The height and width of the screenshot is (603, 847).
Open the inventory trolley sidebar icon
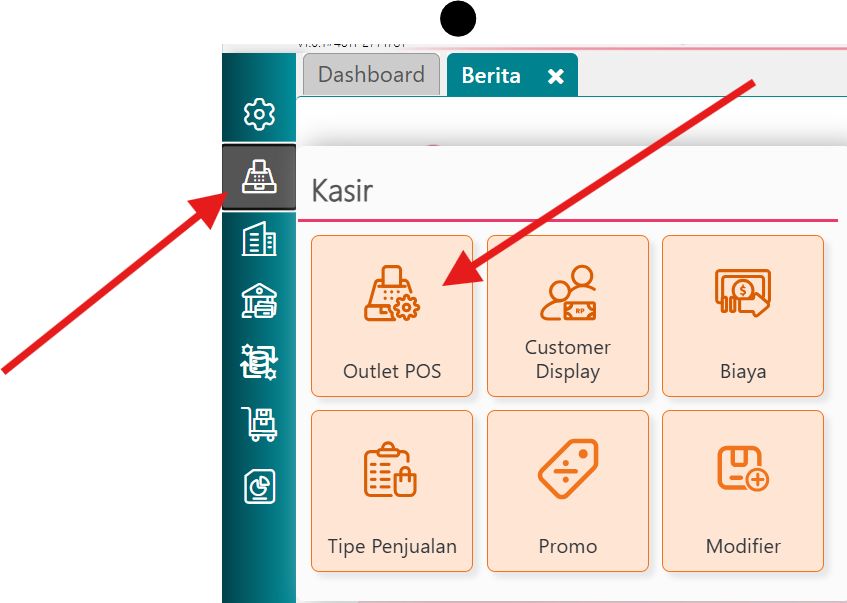click(x=259, y=424)
